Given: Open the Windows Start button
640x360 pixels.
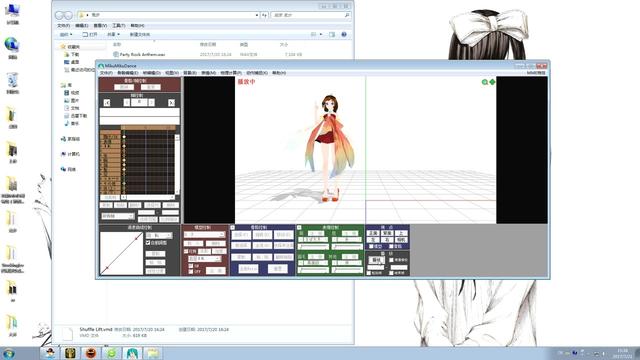Looking at the screenshot, I should 9,353.
